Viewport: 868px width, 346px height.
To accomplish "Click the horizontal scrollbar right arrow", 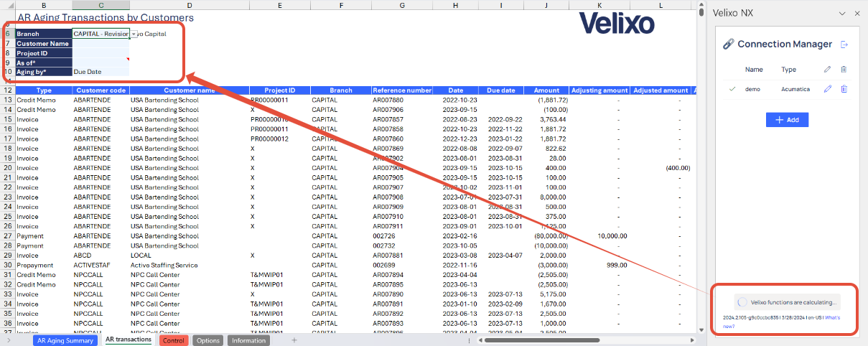I will (x=691, y=340).
